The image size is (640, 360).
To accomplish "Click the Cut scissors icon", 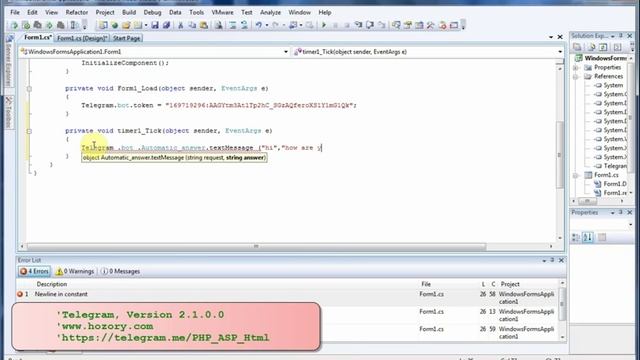I will tap(180, 25).
